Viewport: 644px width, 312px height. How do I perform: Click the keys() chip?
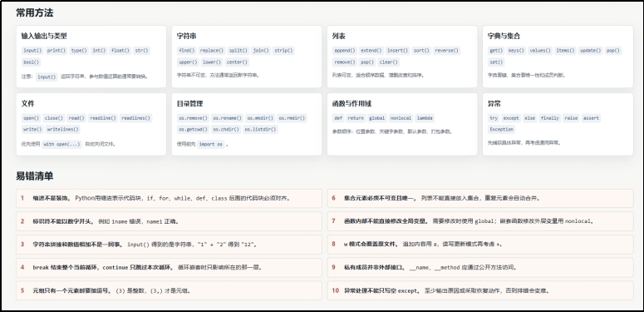(516, 51)
